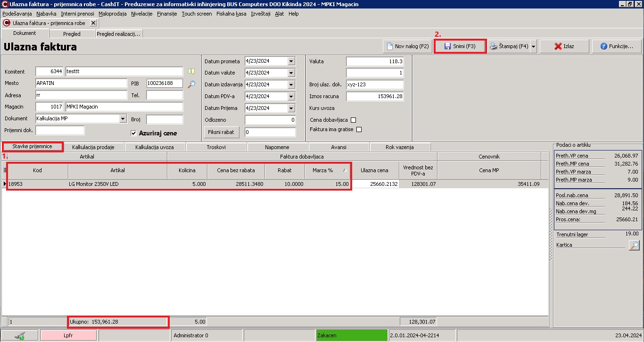Open the Fiskalna kasa menu
The width and height of the screenshot is (644, 342).
[231, 14]
